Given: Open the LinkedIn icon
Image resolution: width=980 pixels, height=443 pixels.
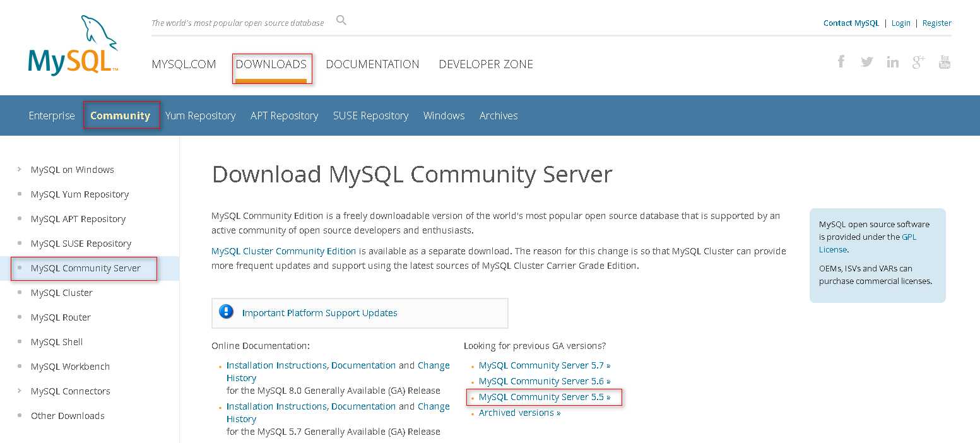Looking at the screenshot, I should point(892,62).
